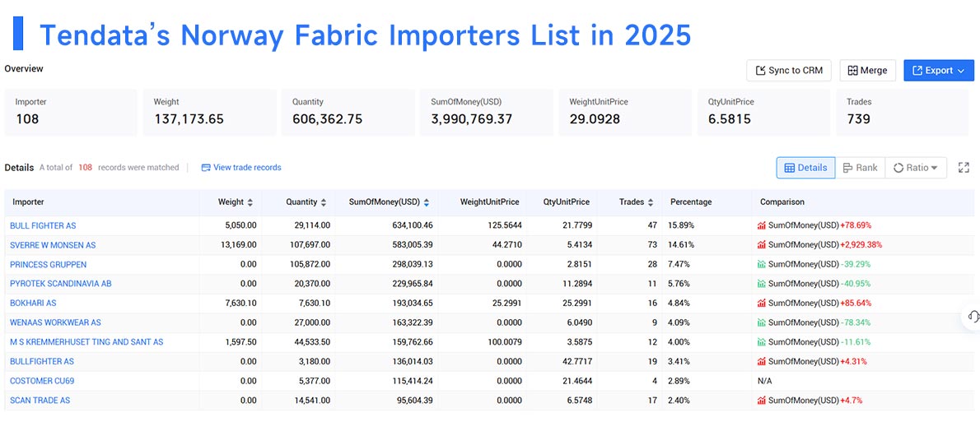
Task: Open M S KREMMERHUSET TING AND SANT AS
Action: pos(86,341)
